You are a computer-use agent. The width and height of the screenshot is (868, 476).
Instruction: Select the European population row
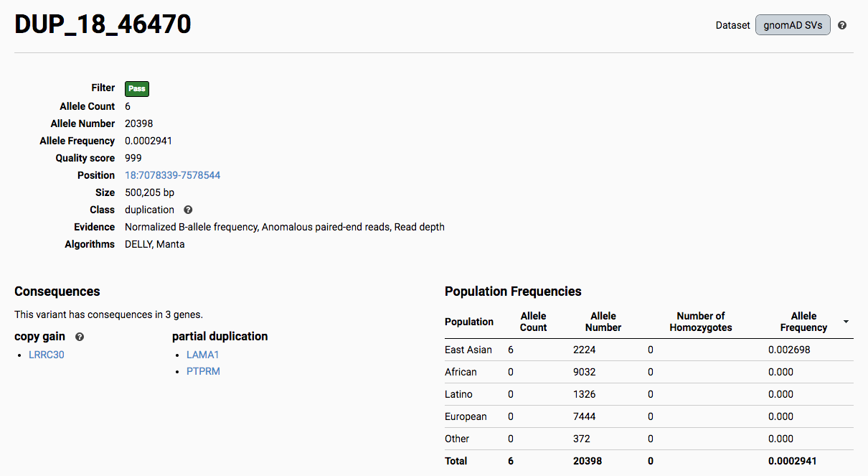(x=466, y=416)
